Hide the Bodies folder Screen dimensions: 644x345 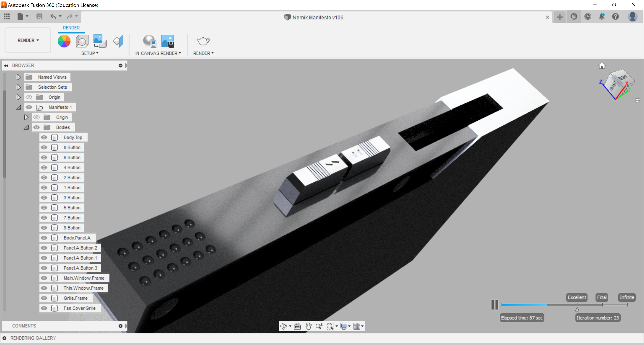(37, 127)
